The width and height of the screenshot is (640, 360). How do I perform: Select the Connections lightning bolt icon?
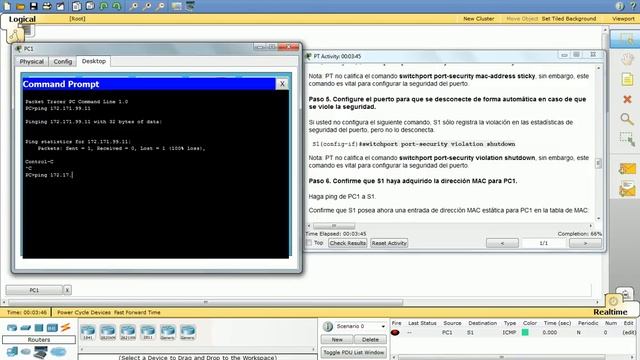click(66, 327)
